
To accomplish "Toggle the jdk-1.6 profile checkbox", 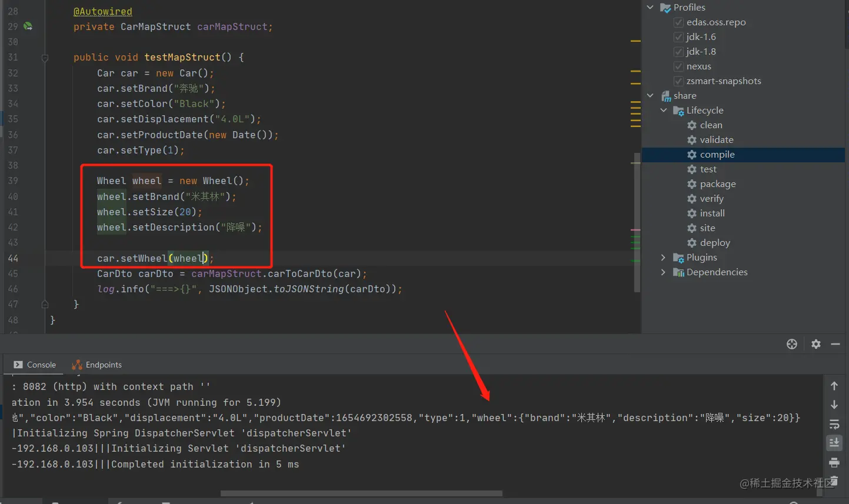I will (678, 37).
